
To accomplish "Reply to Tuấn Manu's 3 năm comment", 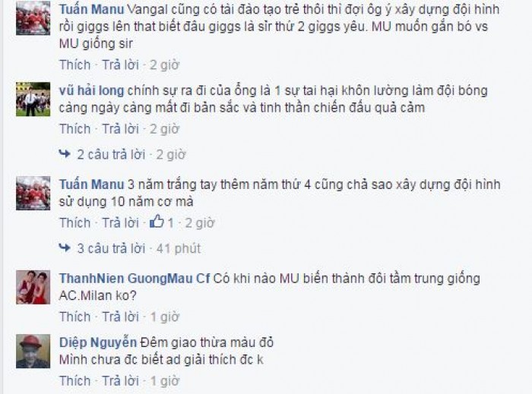I will 120,223.
